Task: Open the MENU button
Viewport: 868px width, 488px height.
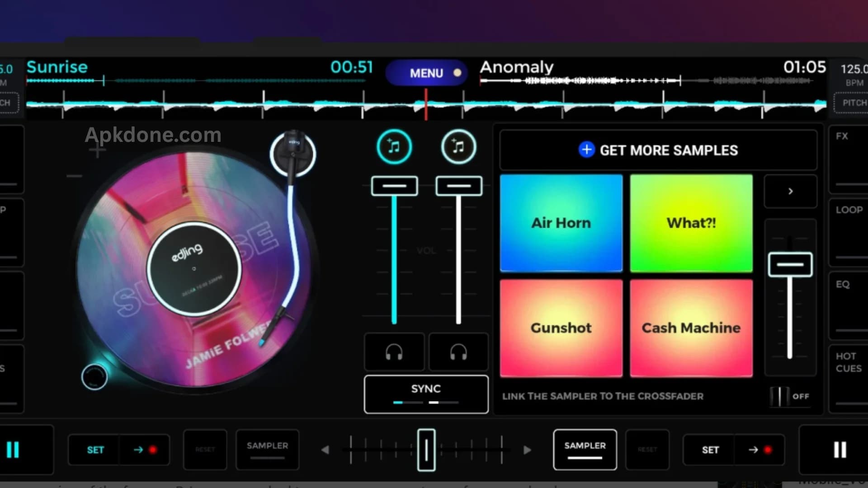Action: (427, 73)
